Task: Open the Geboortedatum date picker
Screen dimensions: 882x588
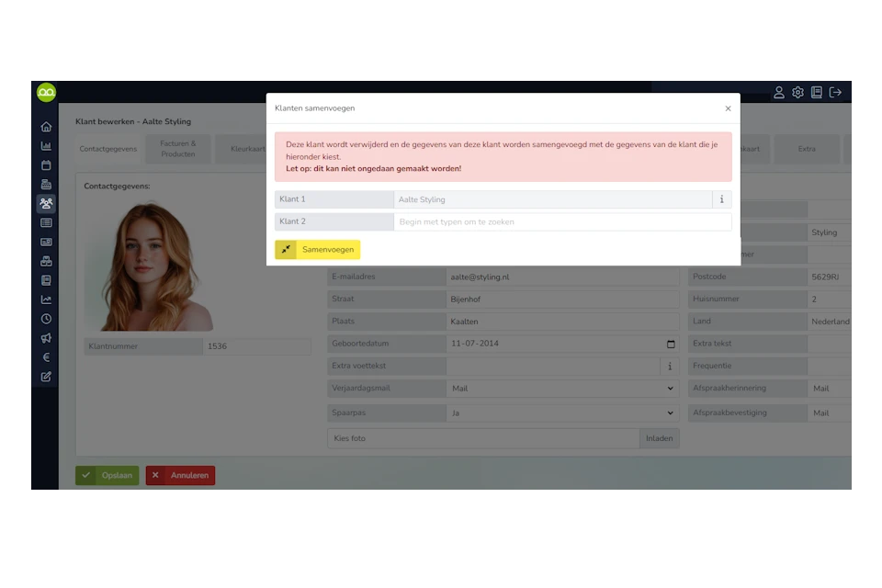Action: click(x=670, y=345)
